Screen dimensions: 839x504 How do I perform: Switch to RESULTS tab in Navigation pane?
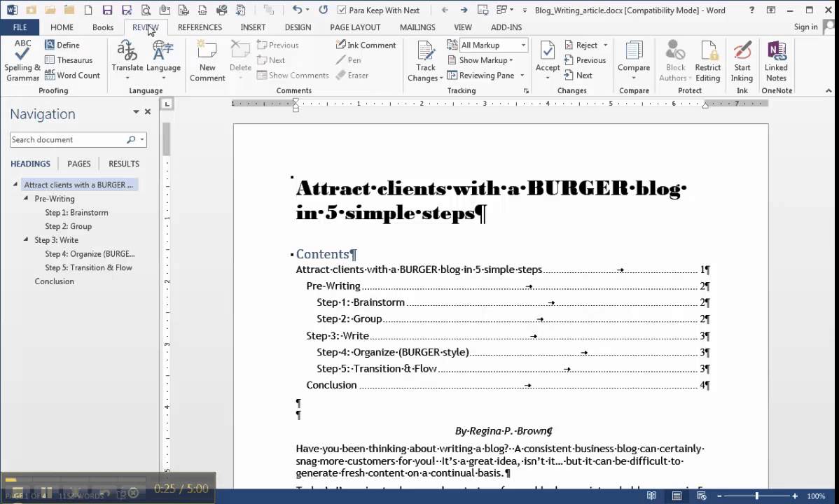123,164
